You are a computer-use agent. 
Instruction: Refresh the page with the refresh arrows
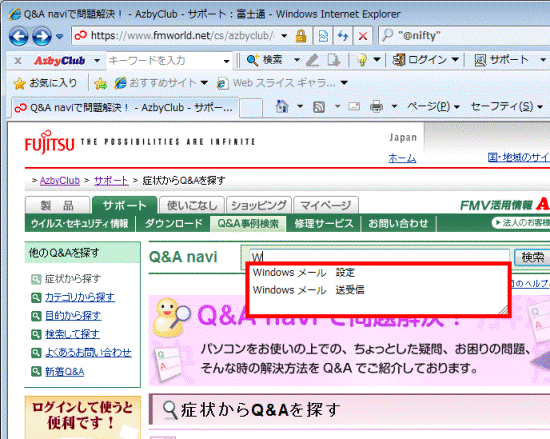point(343,36)
